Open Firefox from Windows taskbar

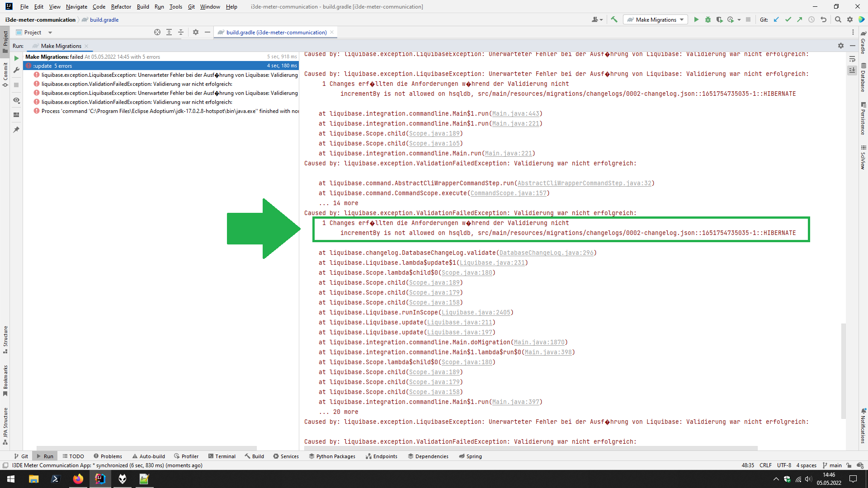78,479
